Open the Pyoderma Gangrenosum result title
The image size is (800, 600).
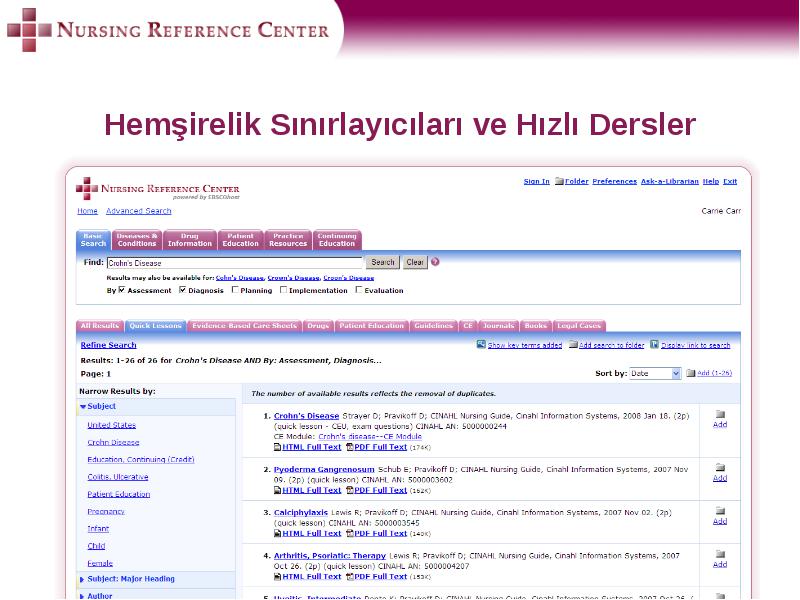[x=324, y=469]
